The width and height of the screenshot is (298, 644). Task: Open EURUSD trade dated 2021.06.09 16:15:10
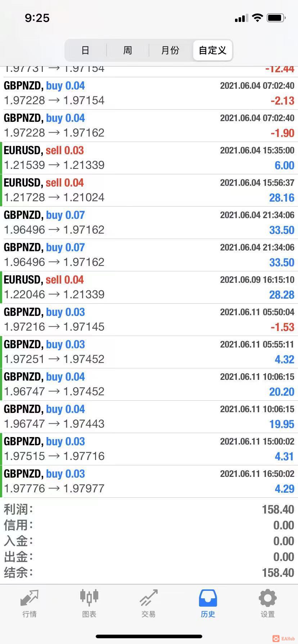click(149, 287)
